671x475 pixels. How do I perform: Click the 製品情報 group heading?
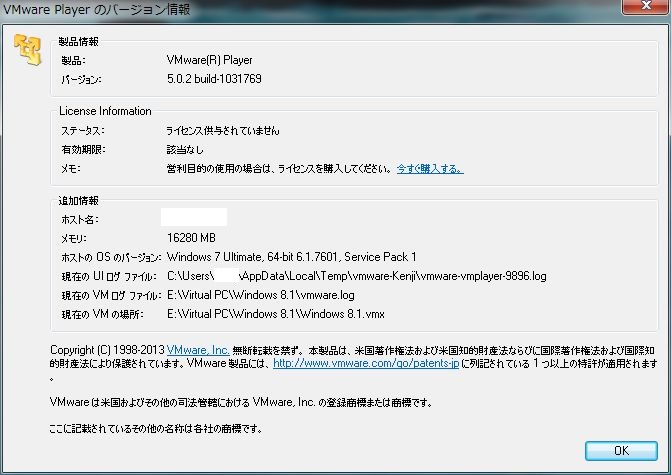[79, 42]
